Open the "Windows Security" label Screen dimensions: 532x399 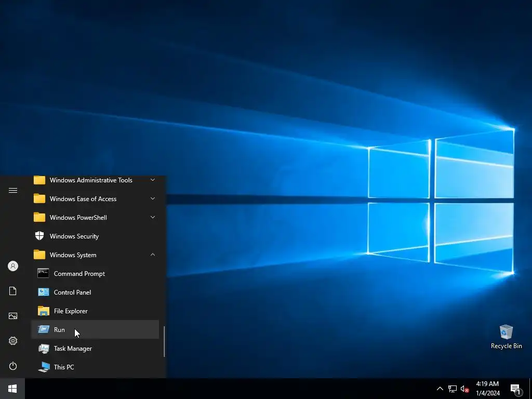(74, 236)
